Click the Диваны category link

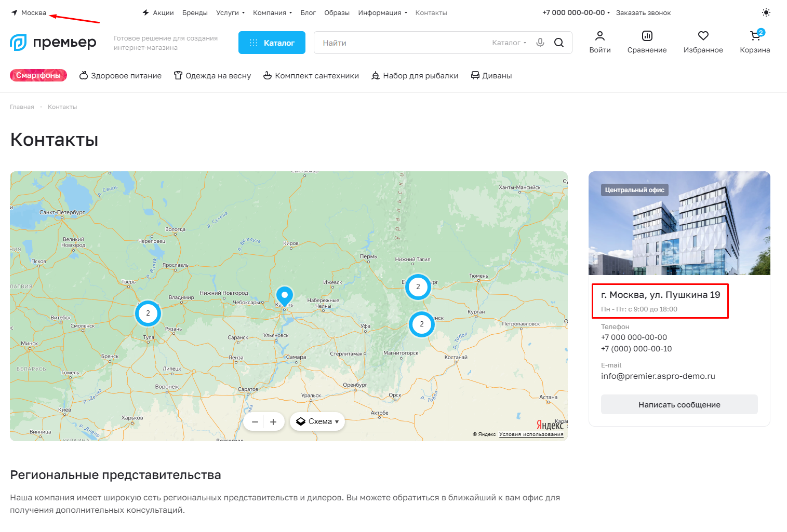(x=497, y=76)
